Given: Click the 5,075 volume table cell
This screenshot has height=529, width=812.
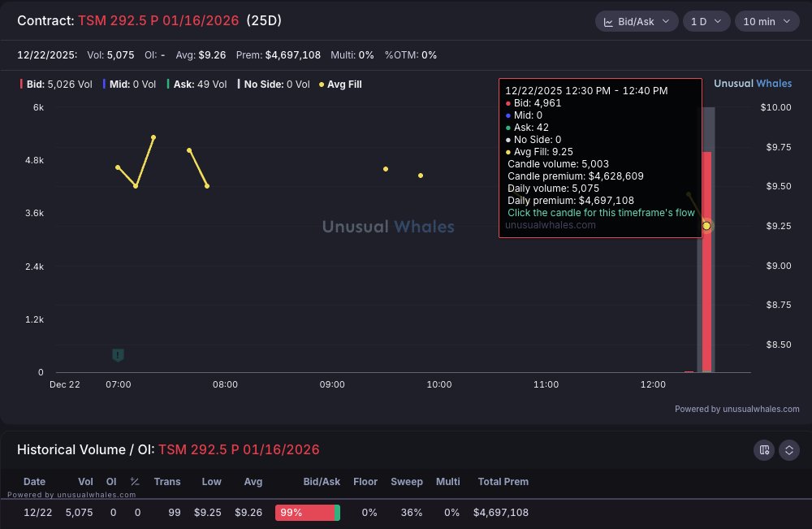Looking at the screenshot, I should (80, 513).
